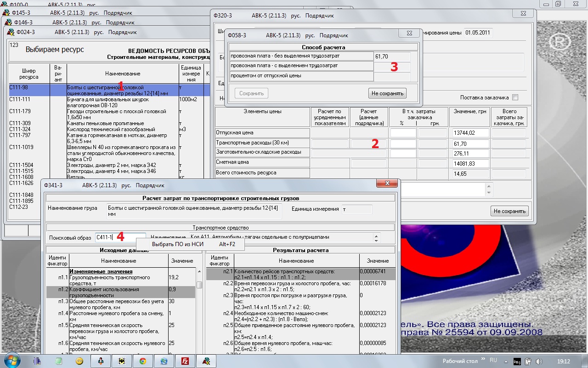Switch input language via RU indicator
The width and height of the screenshot is (588, 368).
pos(493,361)
